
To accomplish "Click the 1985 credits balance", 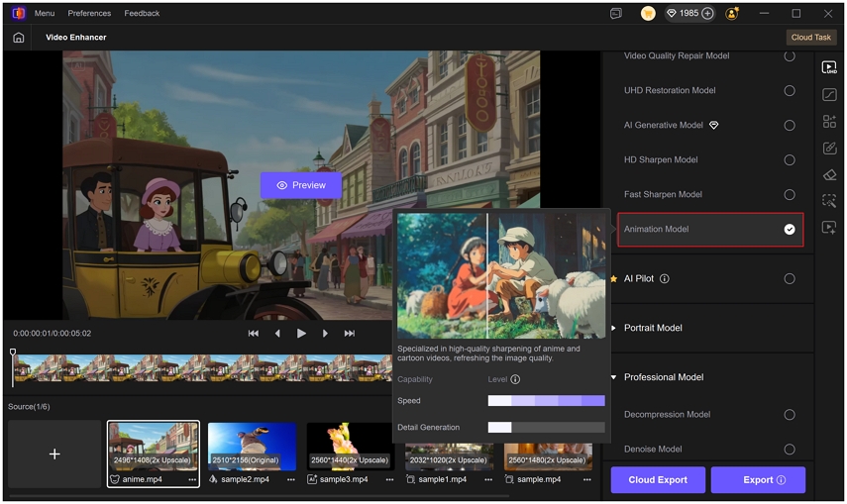I will point(688,14).
